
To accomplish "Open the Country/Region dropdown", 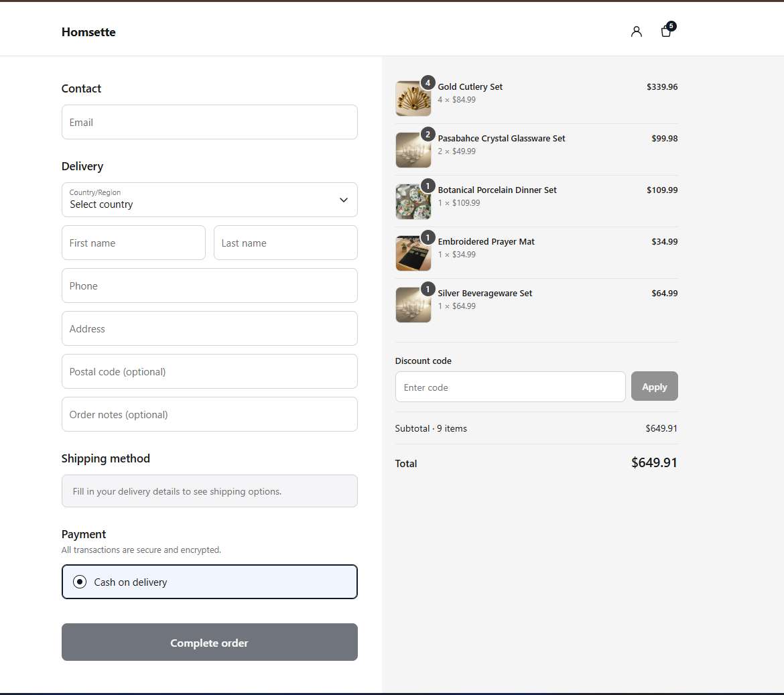I will 210,200.
